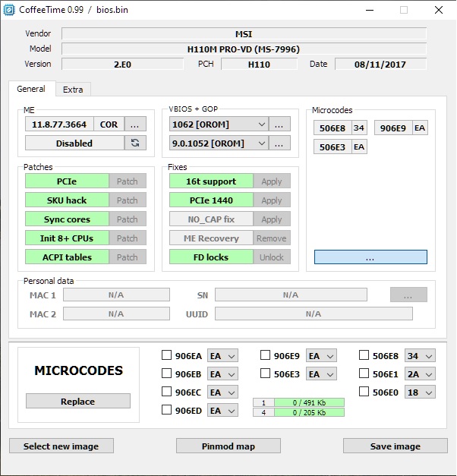Check the 906EB microcode checkbox
The height and width of the screenshot is (476, 457).
point(166,374)
